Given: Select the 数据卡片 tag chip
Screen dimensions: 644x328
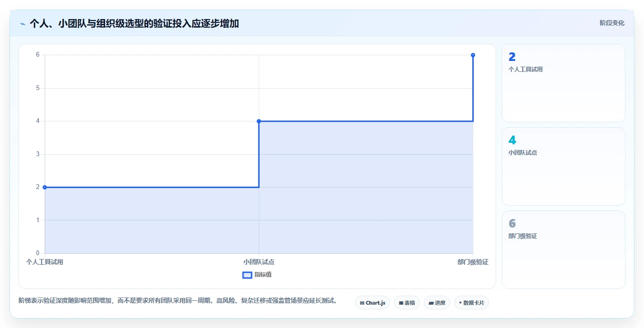Looking at the screenshot, I should [x=471, y=303].
